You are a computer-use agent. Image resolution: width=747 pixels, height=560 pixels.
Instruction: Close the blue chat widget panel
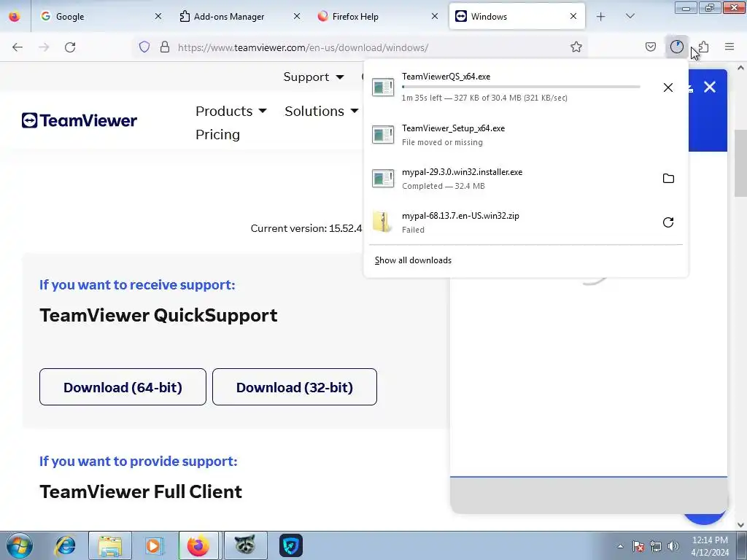click(x=710, y=87)
